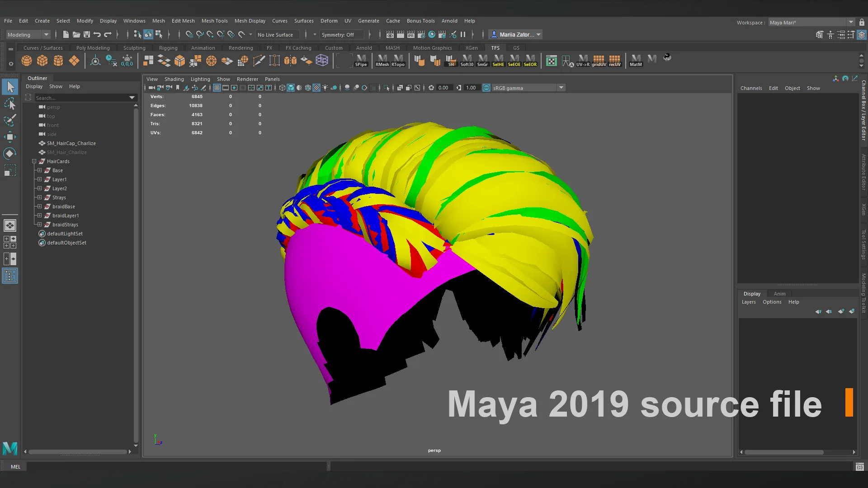Drag the 1.00 exposure slider value

471,88
